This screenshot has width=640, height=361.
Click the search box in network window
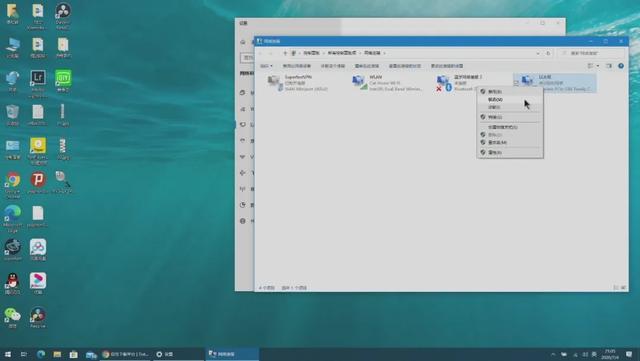tap(591, 53)
